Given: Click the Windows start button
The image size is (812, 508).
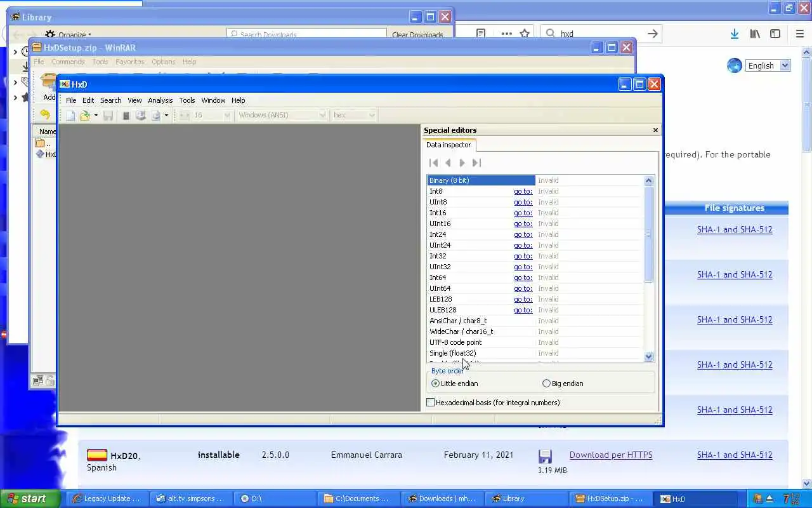Looking at the screenshot, I should [29, 498].
